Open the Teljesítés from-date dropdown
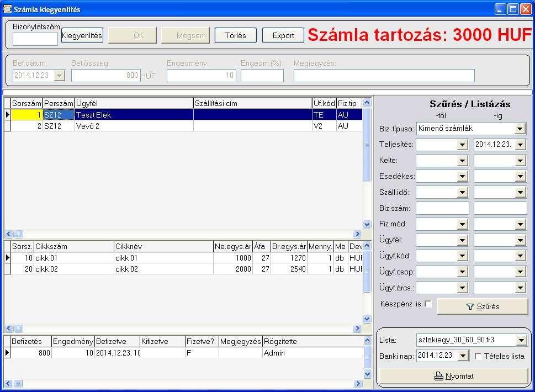 point(462,145)
